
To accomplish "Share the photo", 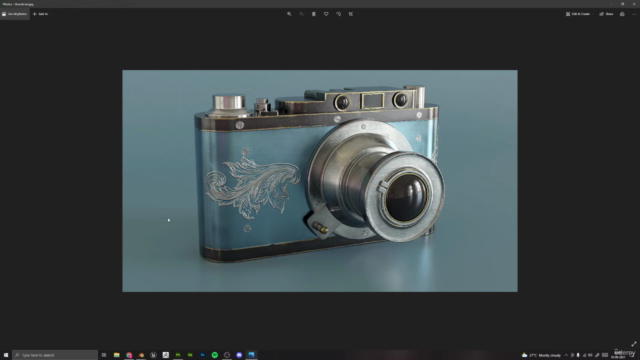I will (x=606, y=14).
